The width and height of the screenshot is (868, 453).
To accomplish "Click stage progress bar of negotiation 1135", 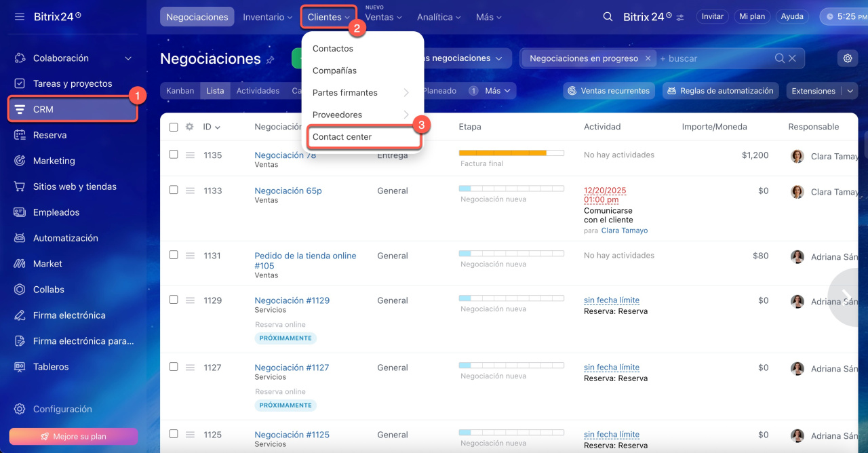I will point(511,153).
